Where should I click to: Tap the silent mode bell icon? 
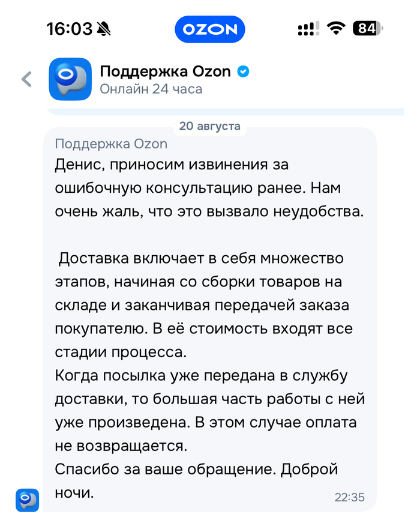point(104,29)
